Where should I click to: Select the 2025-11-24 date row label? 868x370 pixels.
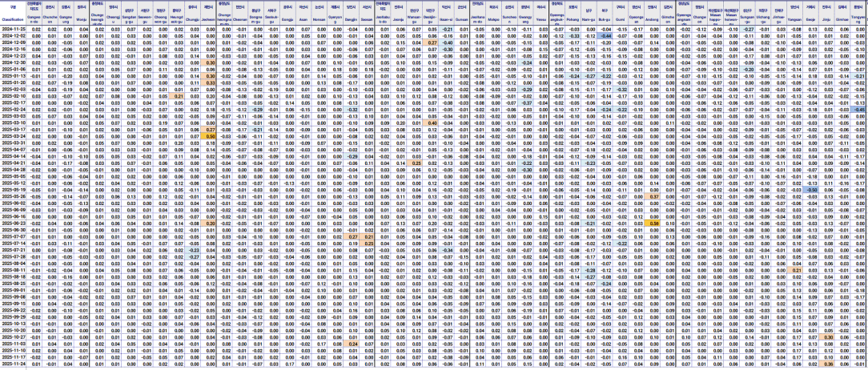14,363
